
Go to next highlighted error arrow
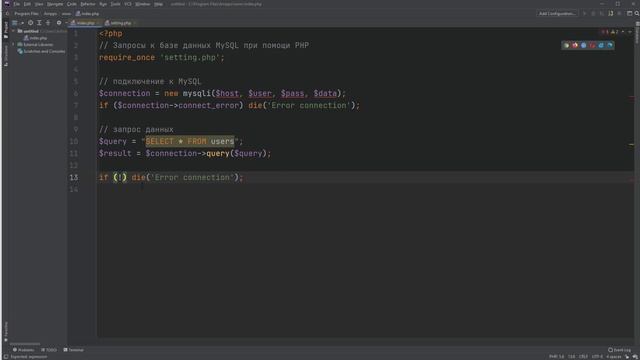[x=630, y=32]
